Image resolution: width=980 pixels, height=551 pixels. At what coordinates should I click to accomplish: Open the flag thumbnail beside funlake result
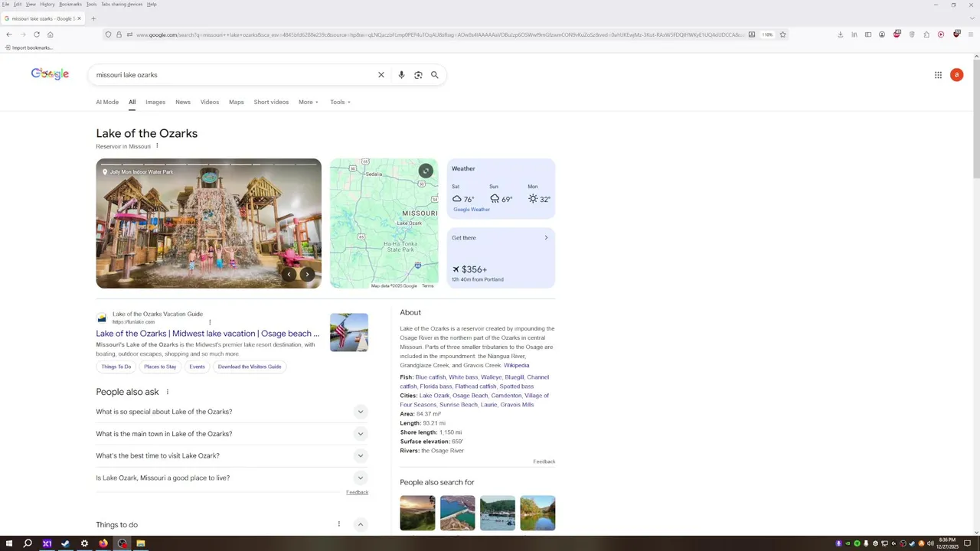[349, 332]
